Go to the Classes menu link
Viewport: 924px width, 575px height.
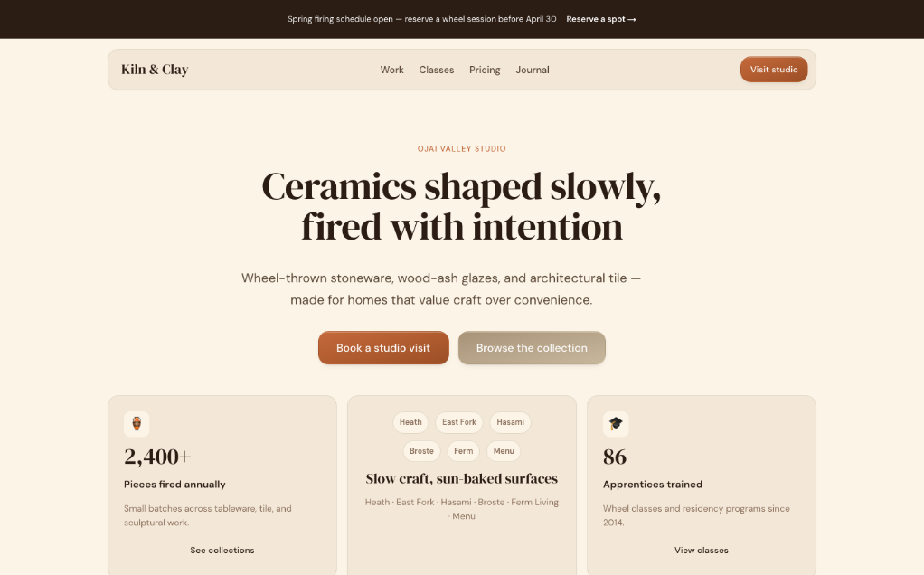click(437, 70)
